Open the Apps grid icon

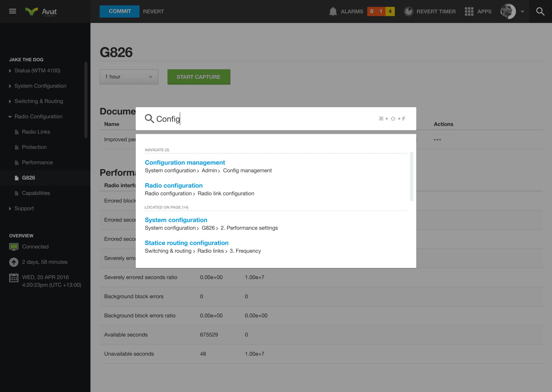point(469,11)
